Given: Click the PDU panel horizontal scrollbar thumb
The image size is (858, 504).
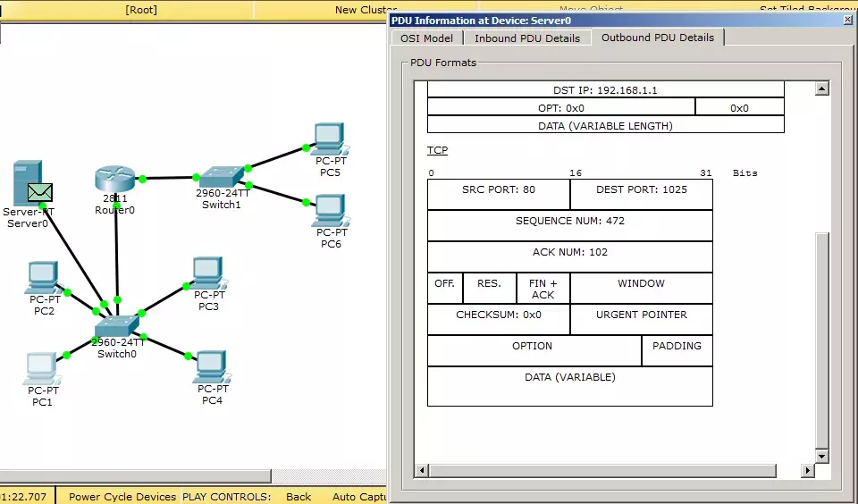Looking at the screenshot, I should point(602,470).
